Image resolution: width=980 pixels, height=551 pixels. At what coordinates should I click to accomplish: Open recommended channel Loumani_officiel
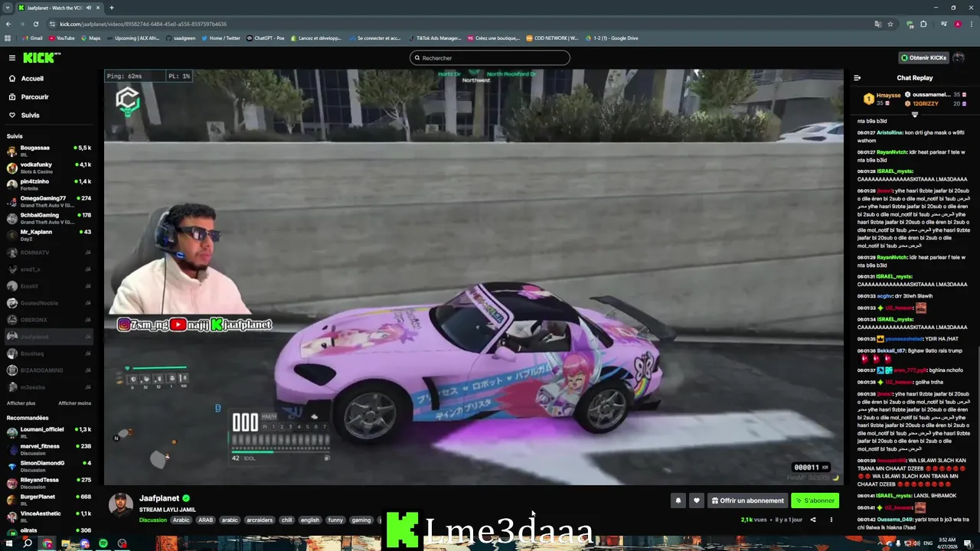coord(47,432)
